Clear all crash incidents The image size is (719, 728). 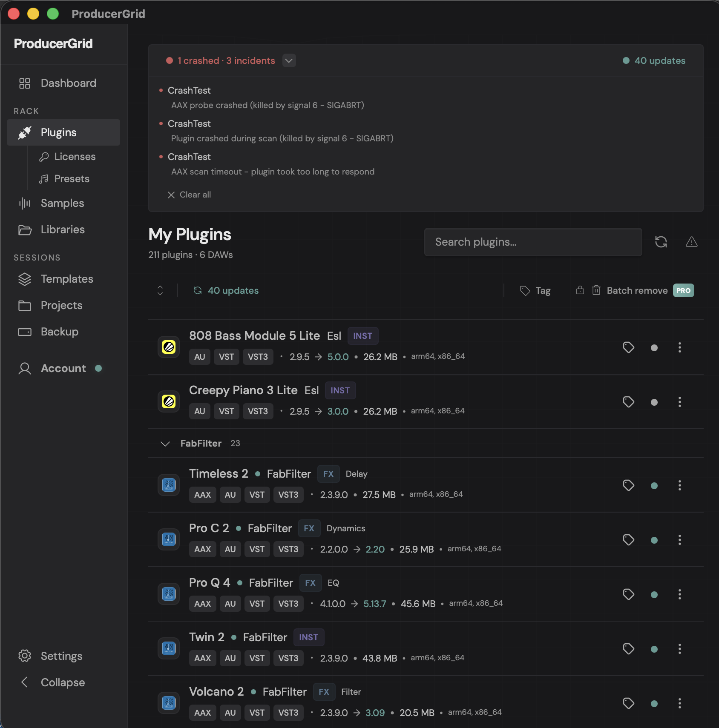coord(189,195)
